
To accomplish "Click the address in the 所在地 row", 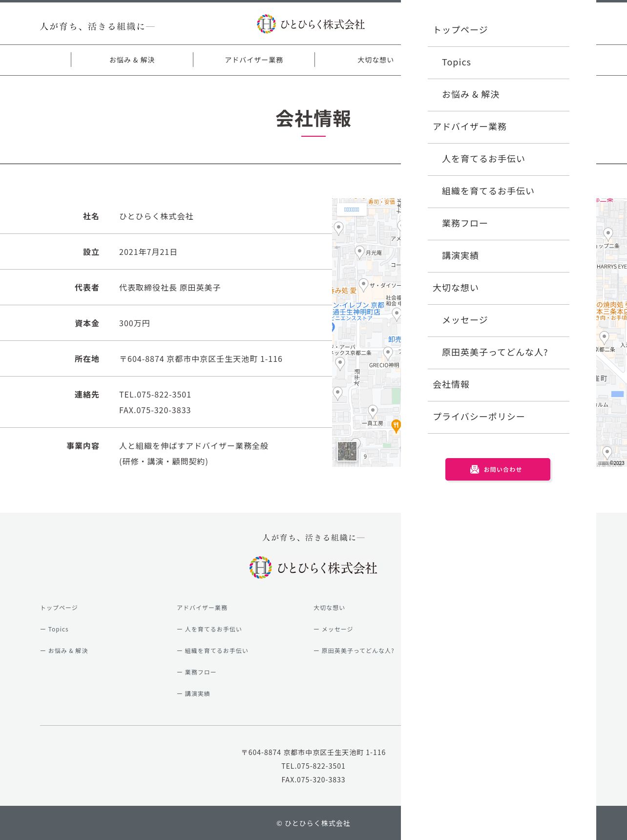I will [201, 359].
